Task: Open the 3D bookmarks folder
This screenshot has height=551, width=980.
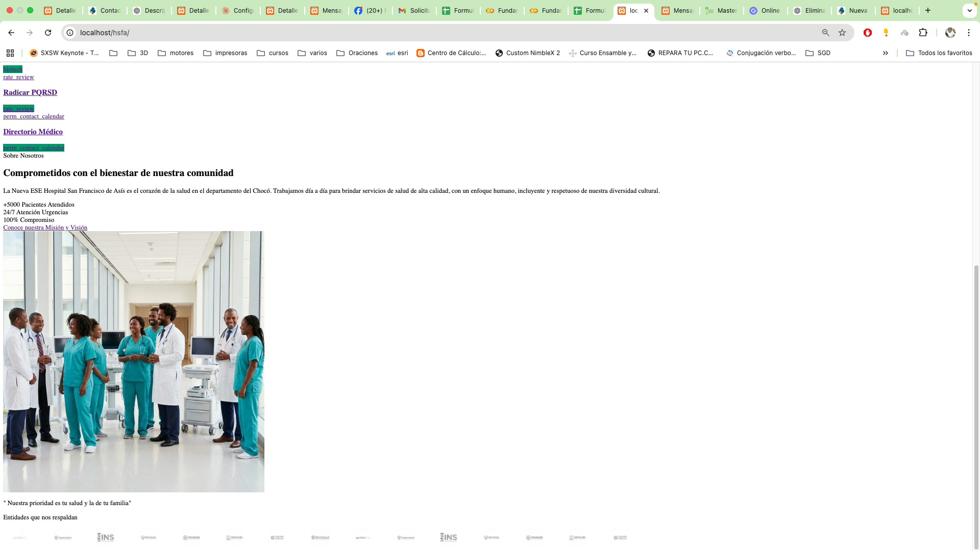Action: click(138, 53)
